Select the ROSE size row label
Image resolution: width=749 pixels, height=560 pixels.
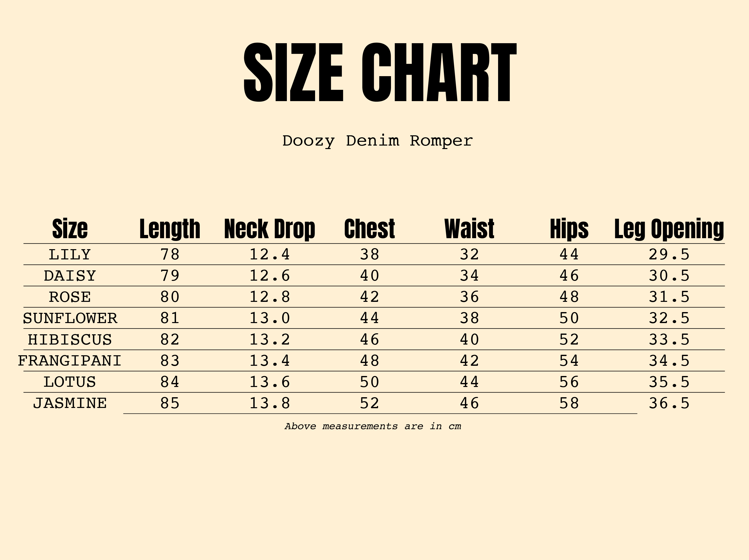click(x=70, y=297)
